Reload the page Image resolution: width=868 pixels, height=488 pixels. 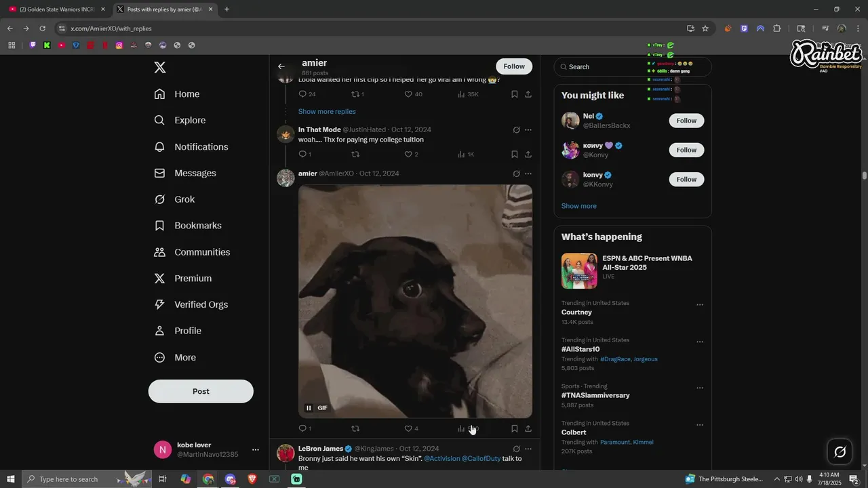pos(42,28)
